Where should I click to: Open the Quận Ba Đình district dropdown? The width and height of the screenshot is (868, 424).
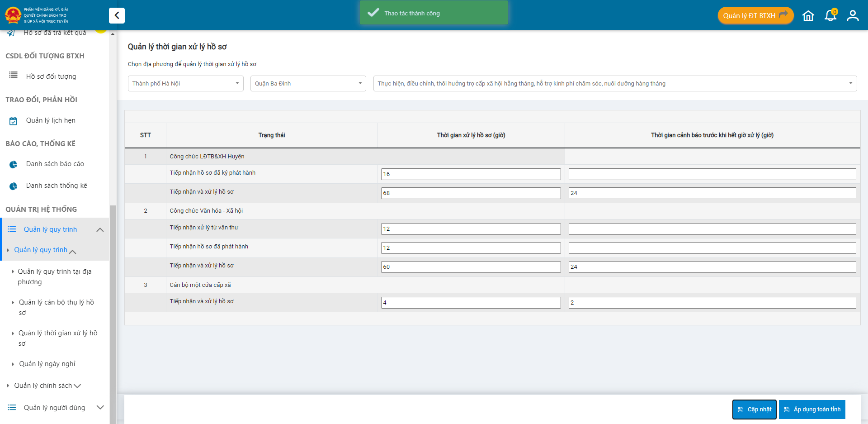[308, 84]
